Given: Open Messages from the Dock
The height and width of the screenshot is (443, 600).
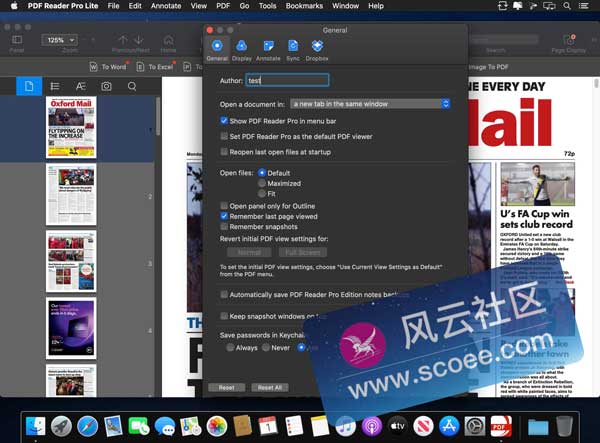Looking at the screenshot, I should point(165,426).
